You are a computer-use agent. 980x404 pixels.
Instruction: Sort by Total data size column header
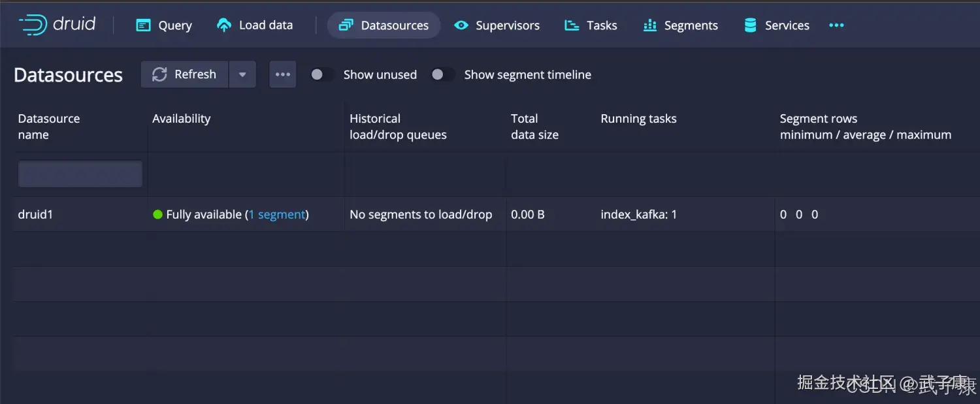pyautogui.click(x=534, y=127)
